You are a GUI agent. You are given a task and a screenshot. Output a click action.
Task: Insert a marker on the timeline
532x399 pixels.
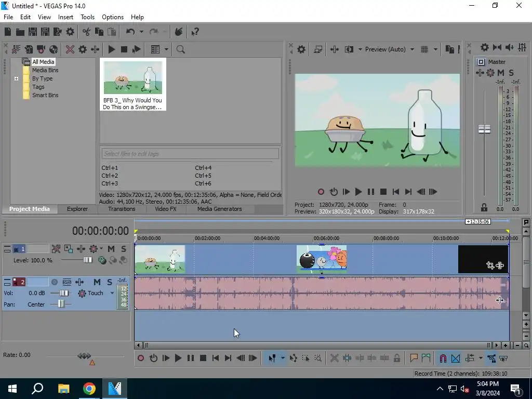414,358
